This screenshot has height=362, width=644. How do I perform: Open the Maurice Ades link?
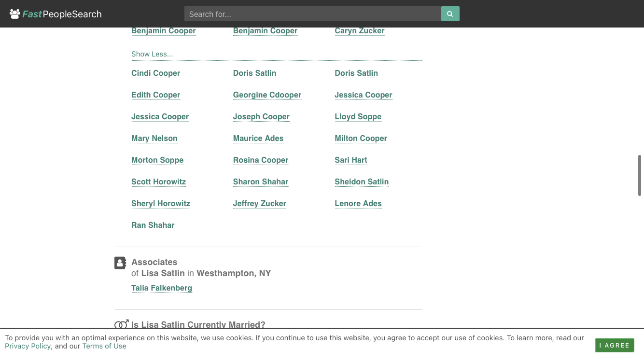[258, 138]
